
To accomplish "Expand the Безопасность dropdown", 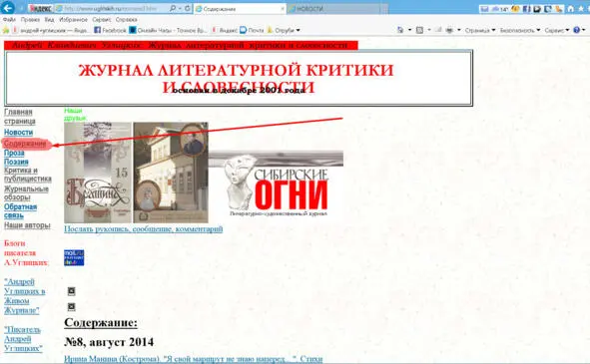I will pyautogui.click(x=520, y=30).
